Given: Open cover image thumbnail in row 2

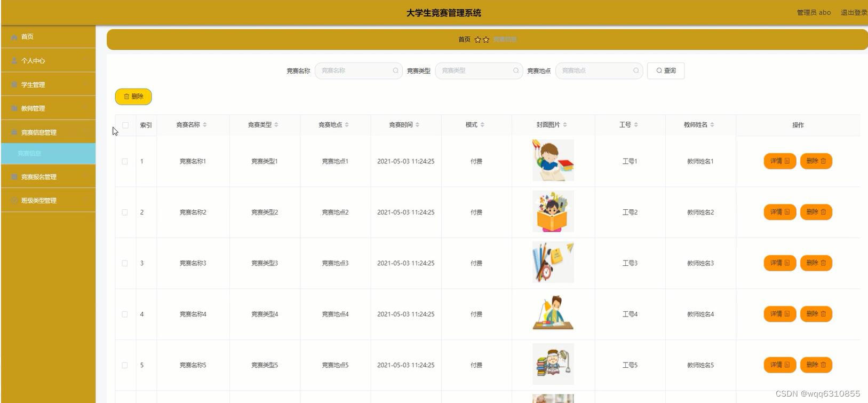Looking at the screenshot, I should coord(553,211).
